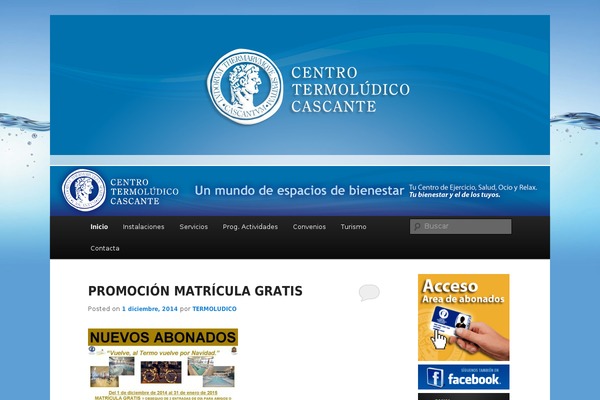Open the Promoción Matrícula Gratis post title
This screenshot has width=600, height=400.
point(195,291)
